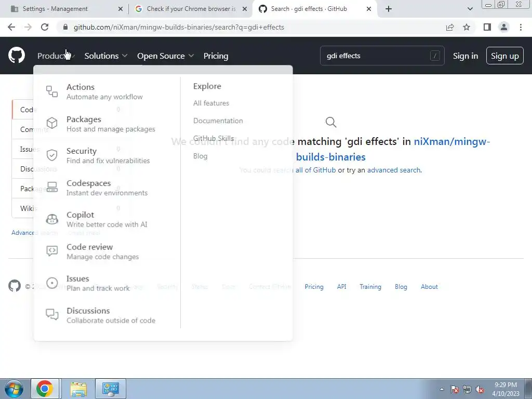
Task: Open the tab search chevron
Action: (x=470, y=9)
